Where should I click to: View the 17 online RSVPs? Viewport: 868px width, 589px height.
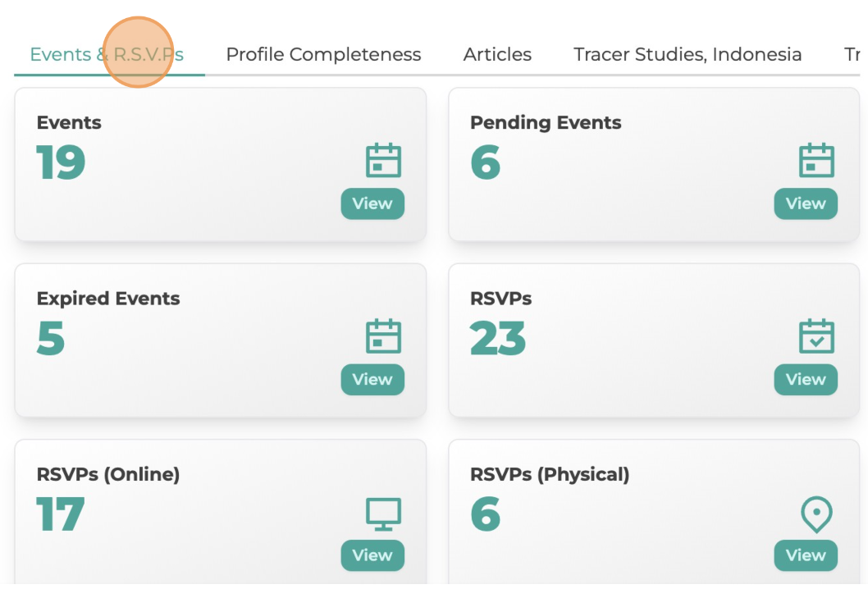[372, 555]
